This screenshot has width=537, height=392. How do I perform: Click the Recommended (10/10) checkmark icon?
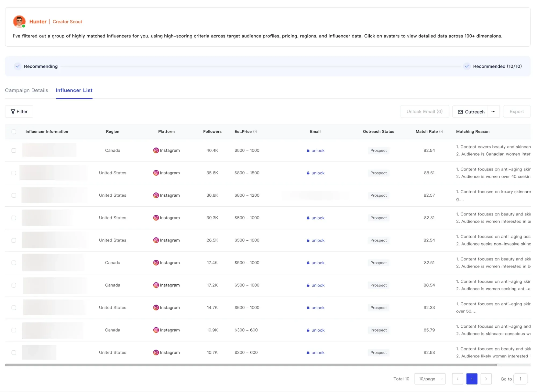pyautogui.click(x=467, y=66)
